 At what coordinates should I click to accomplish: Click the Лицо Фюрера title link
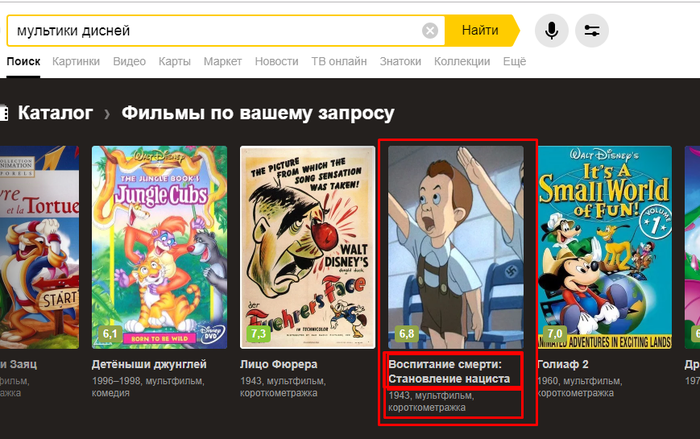[x=279, y=364]
